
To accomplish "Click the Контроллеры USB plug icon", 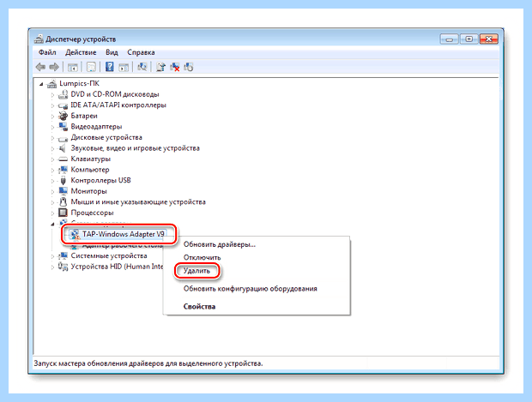I will click(x=63, y=180).
